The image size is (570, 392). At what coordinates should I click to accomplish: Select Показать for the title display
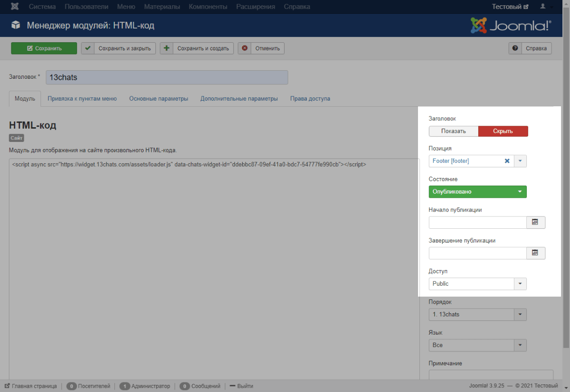click(x=453, y=131)
